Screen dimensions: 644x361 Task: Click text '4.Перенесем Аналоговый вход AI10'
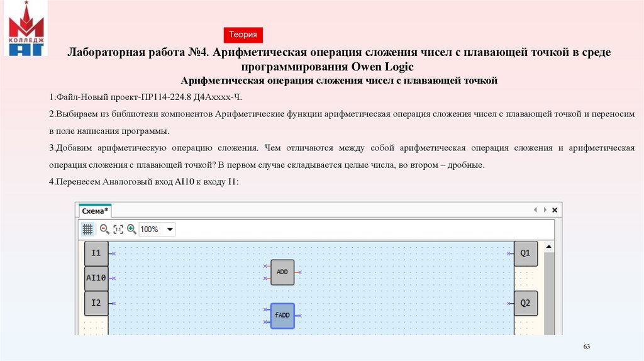coord(121,182)
